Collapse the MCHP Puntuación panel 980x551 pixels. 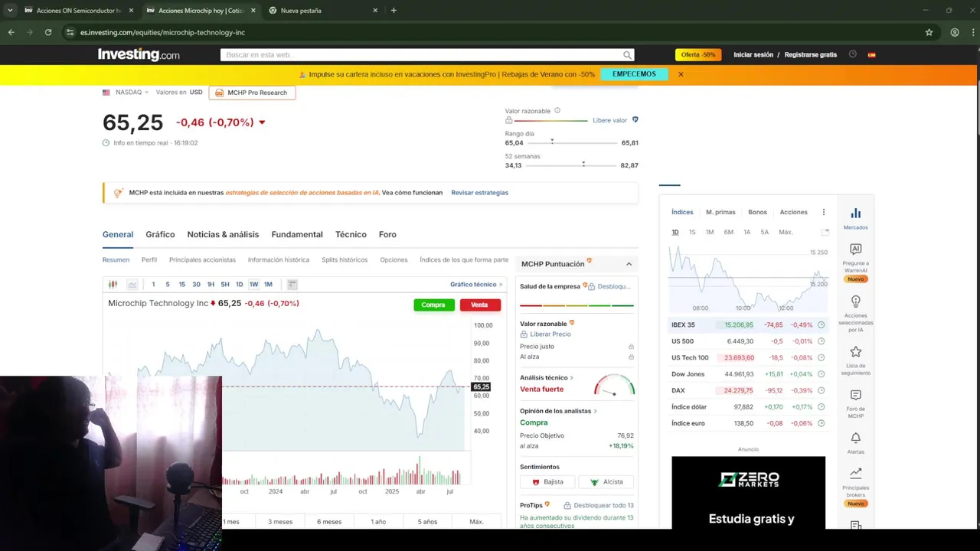(629, 264)
